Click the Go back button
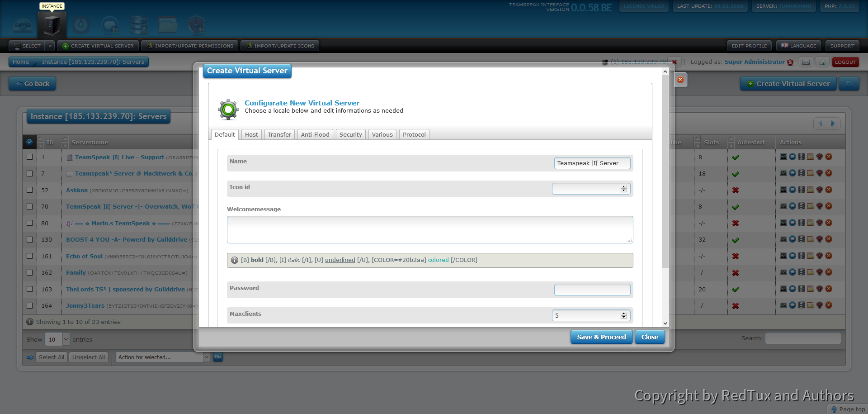 [x=33, y=84]
